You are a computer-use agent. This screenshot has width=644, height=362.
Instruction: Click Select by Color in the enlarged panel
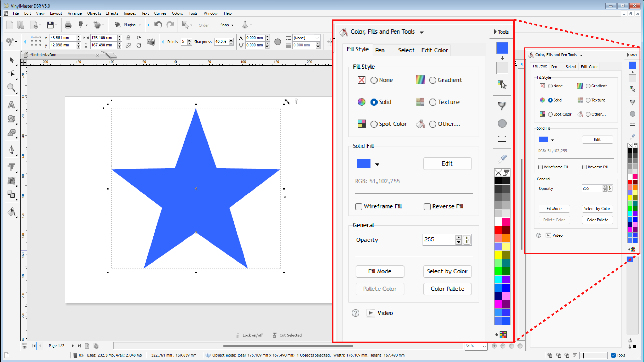click(447, 271)
